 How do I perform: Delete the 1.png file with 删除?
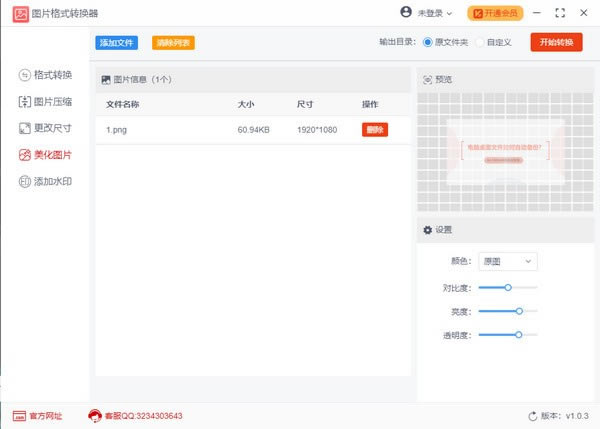pyautogui.click(x=375, y=130)
